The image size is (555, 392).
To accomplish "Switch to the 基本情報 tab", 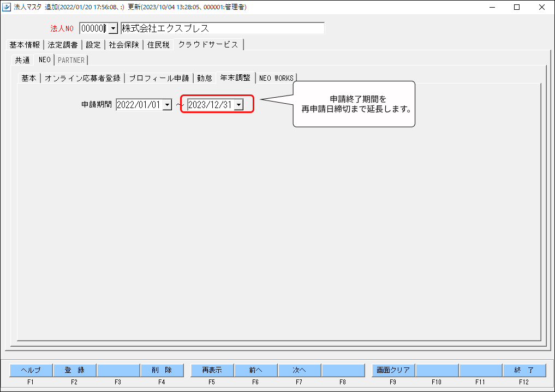I will point(25,45).
